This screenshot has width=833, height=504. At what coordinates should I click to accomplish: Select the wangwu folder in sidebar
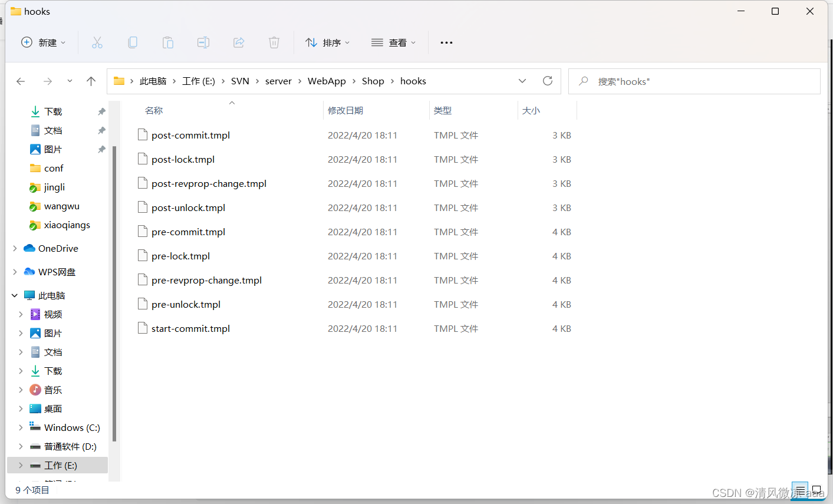pyautogui.click(x=61, y=206)
